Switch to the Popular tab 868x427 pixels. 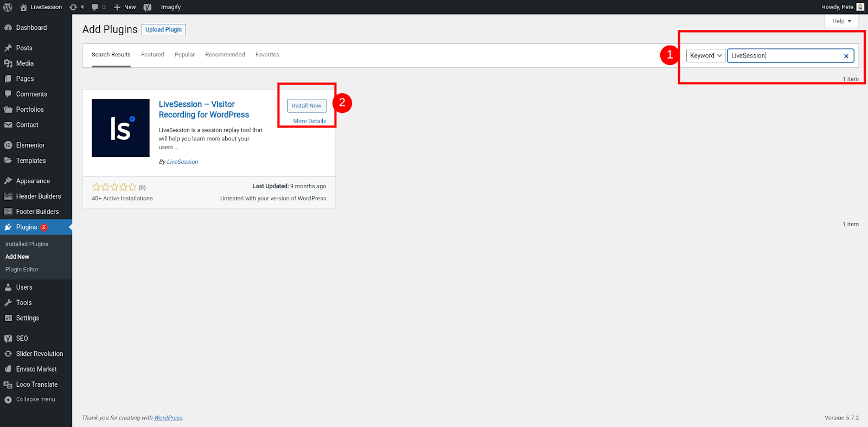184,55
